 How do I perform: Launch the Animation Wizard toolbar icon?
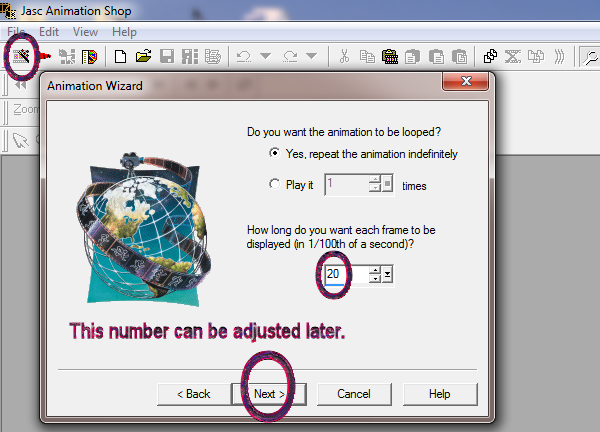21,57
